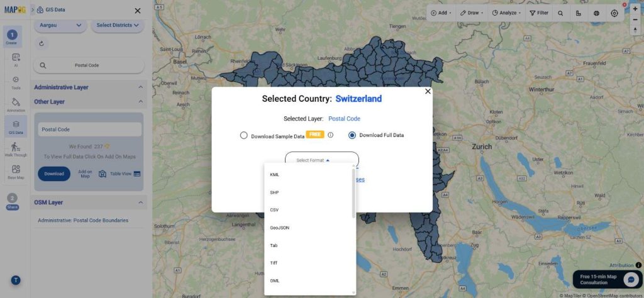Click the locate me target icon
The image size is (644, 298).
pyautogui.click(x=614, y=13)
